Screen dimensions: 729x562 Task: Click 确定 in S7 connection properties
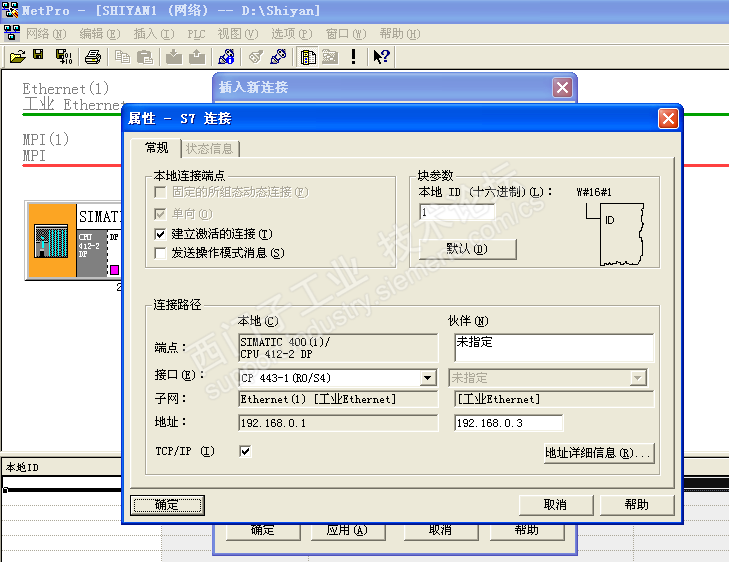pos(167,505)
